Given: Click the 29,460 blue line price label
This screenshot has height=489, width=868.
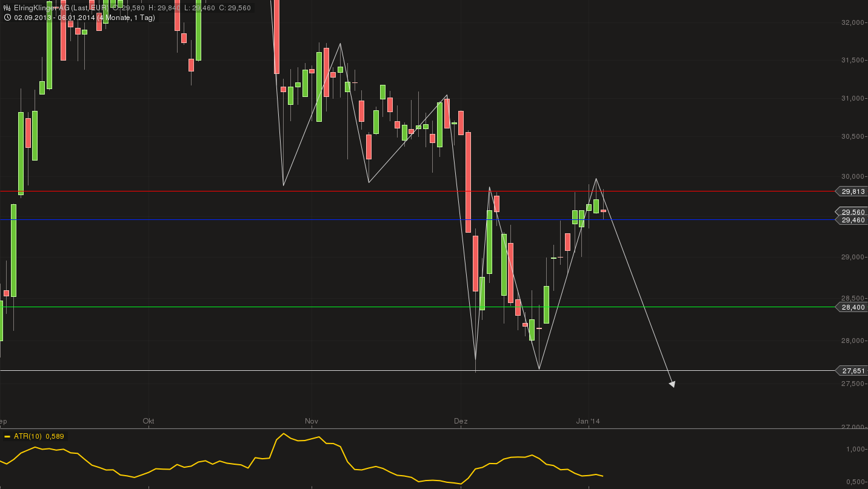Looking at the screenshot, I should [x=852, y=220].
